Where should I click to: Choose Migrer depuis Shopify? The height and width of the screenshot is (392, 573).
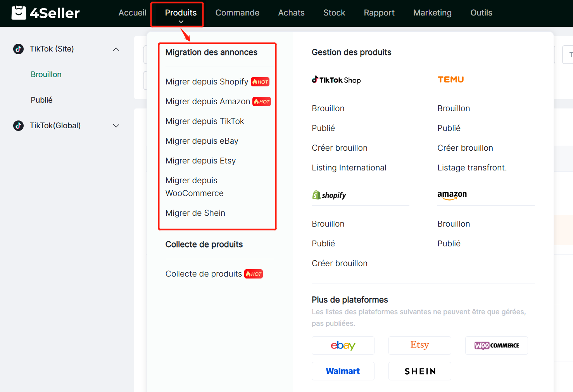pos(207,82)
